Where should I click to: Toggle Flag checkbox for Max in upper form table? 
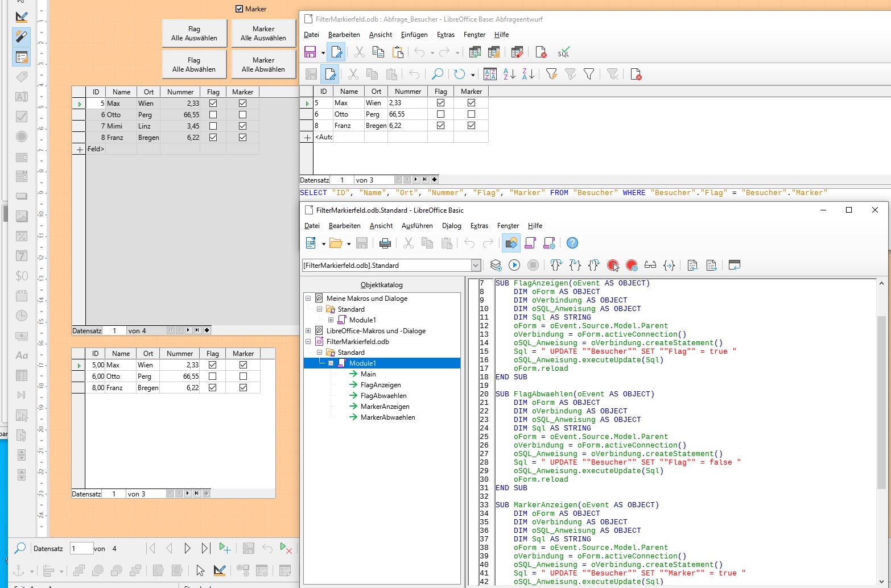[x=213, y=103]
